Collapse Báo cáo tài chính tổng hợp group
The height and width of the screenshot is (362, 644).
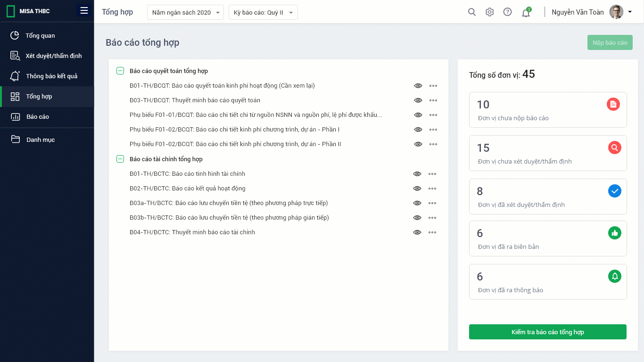pos(120,159)
